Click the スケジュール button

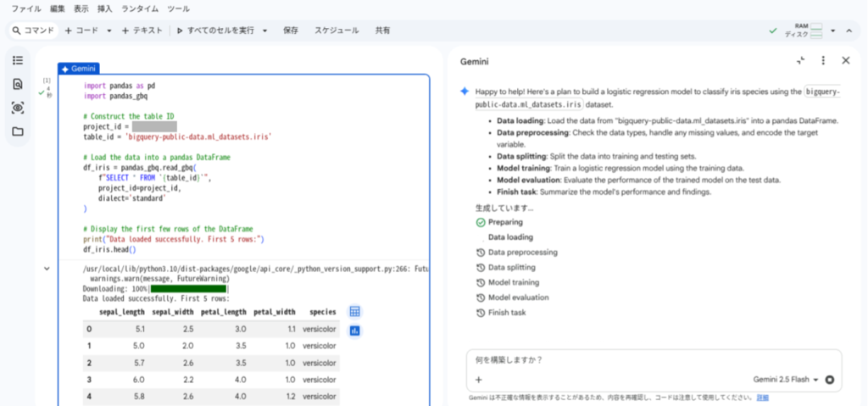(x=337, y=31)
